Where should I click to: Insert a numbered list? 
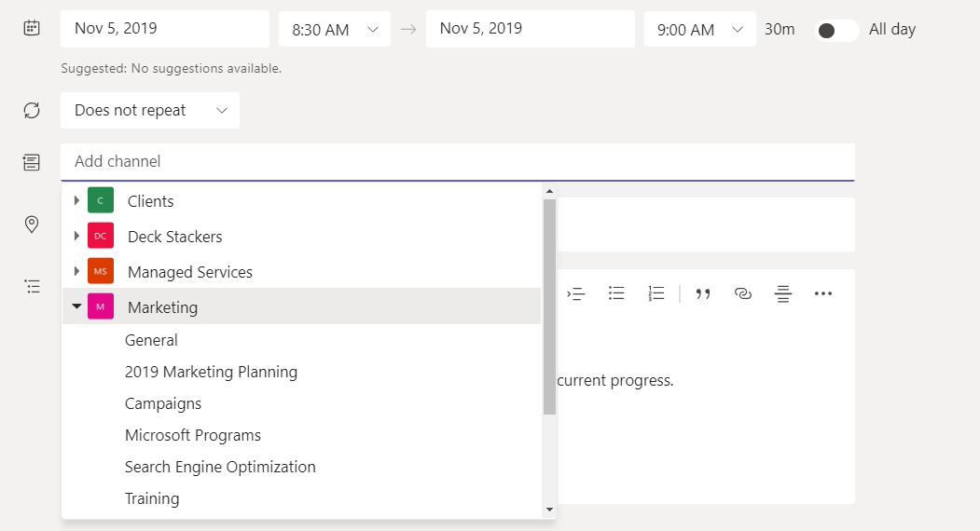point(656,293)
